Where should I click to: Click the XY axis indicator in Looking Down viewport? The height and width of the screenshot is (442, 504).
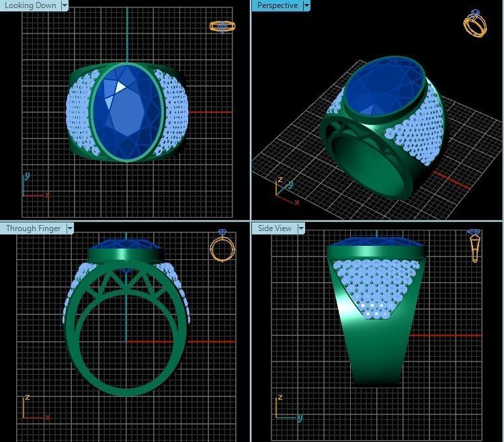(36, 185)
